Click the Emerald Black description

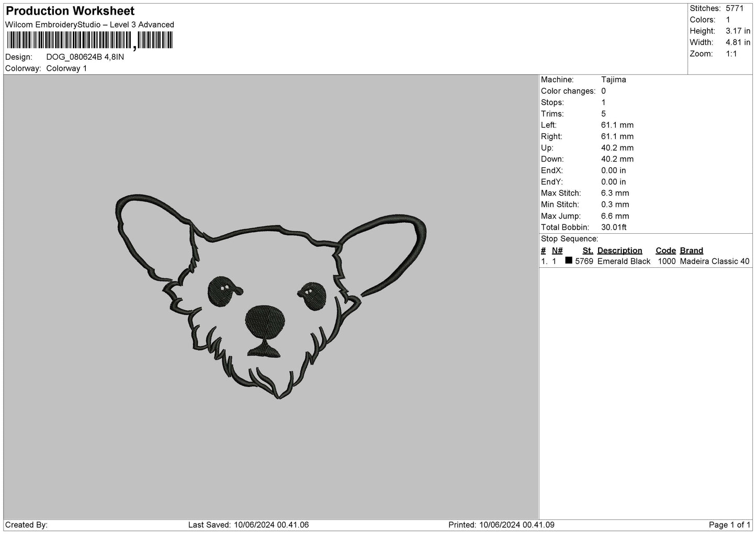point(624,262)
